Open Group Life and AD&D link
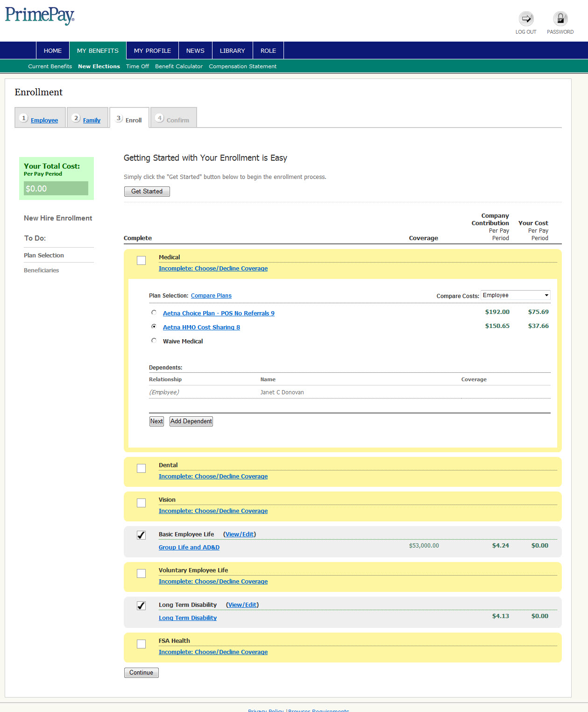588x712 pixels. [x=189, y=548]
